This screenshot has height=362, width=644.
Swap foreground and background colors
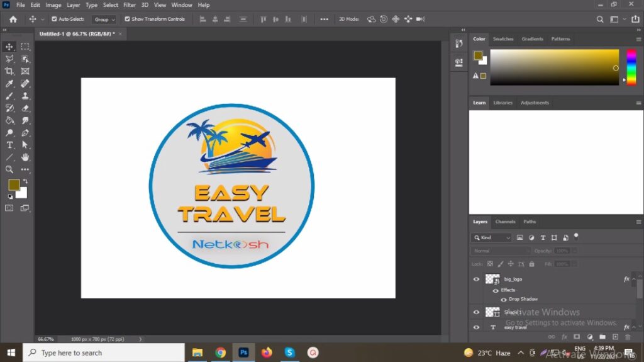point(25,181)
